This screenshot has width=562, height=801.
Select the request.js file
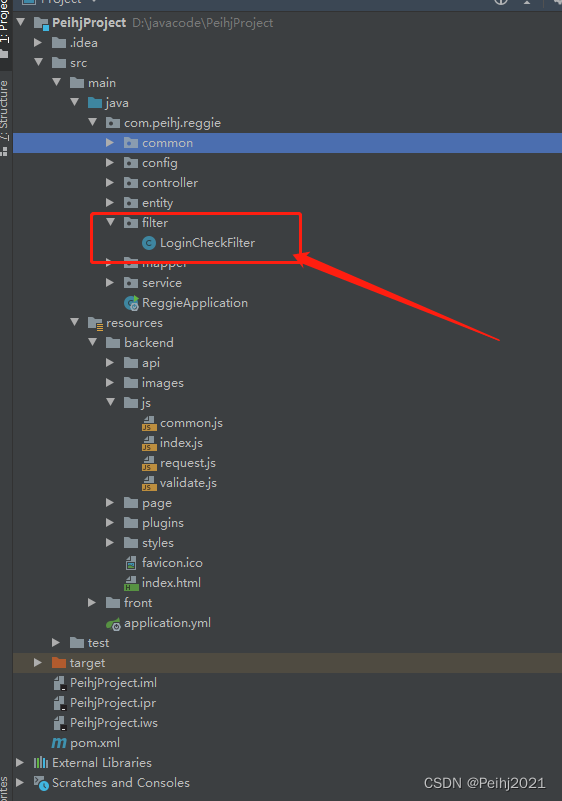pyautogui.click(x=188, y=463)
